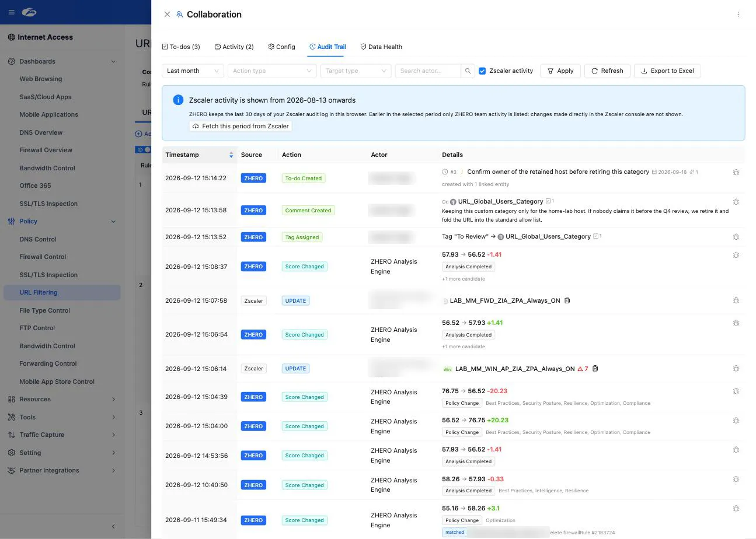Open File Type Control policy

coord(44,310)
